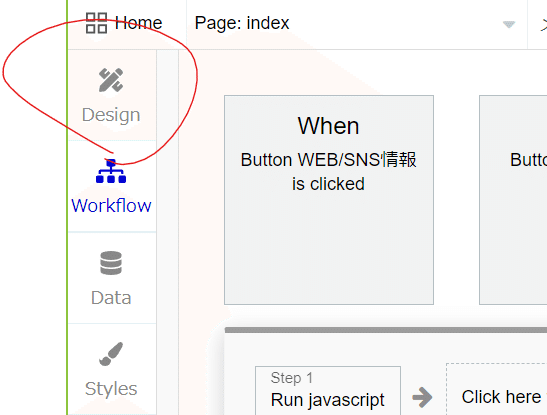Click the "is clicked" text
This screenshot has width=547, height=415.
(328, 184)
